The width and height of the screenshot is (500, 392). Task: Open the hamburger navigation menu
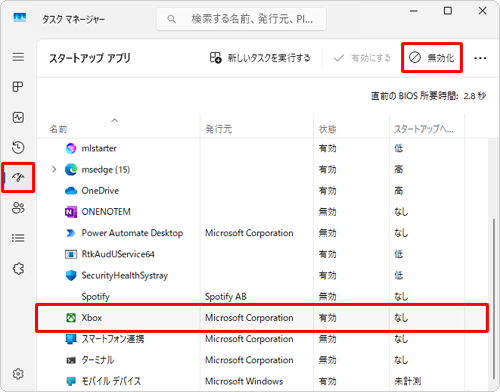(18, 57)
